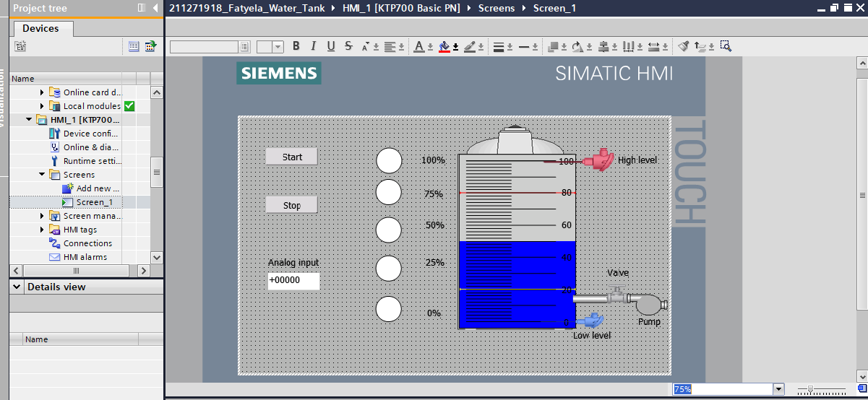This screenshot has height=400, width=868.
Task: Open Screen_1 in the project tree
Action: [94, 202]
